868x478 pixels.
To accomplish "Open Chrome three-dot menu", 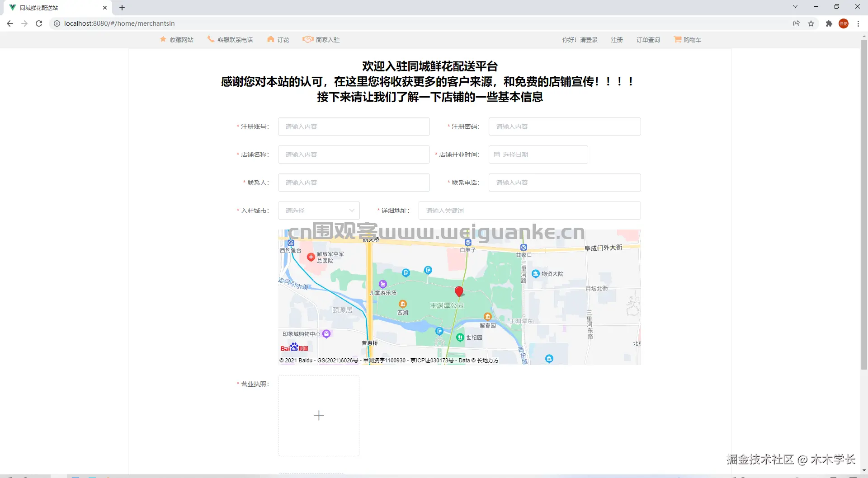I will (858, 23).
